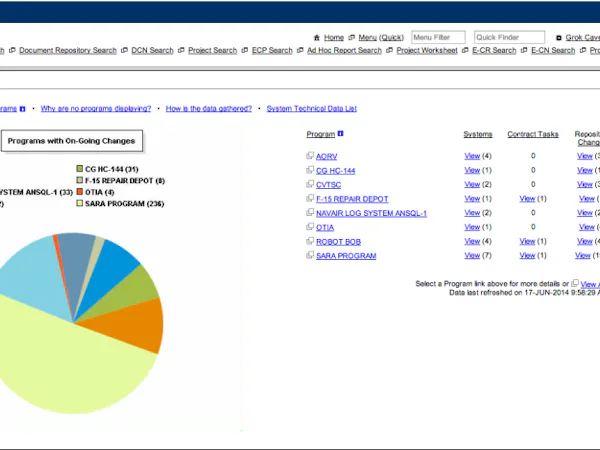Image resolution: width=600 pixels, height=450 pixels.
Task: Open DCN Search
Action: [152, 51]
